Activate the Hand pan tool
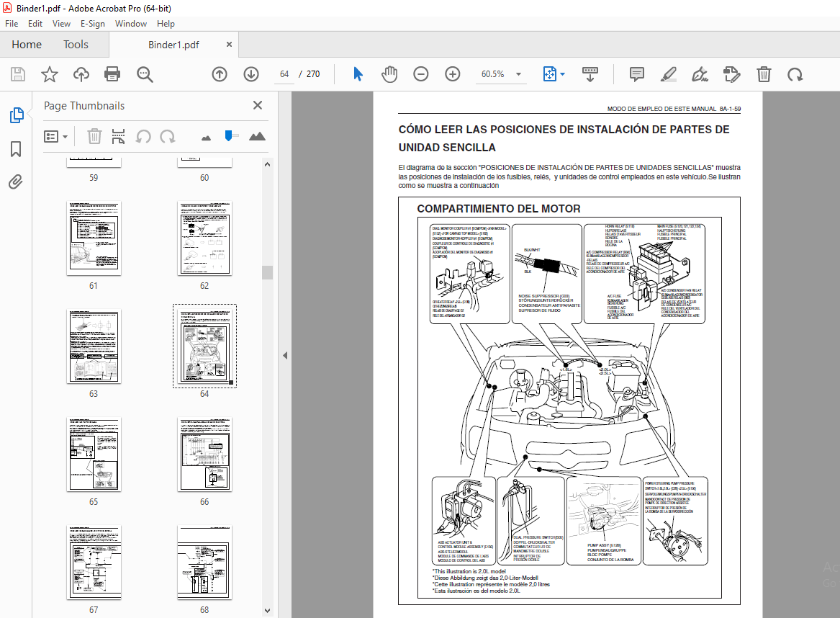 pyautogui.click(x=389, y=74)
